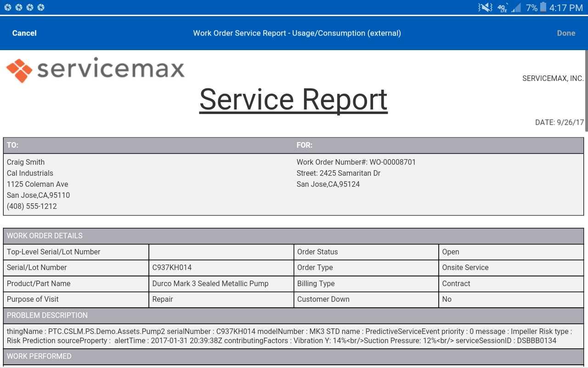Click the "Billing Type" label cell
This screenshot has height=368, width=588.
(366, 283)
